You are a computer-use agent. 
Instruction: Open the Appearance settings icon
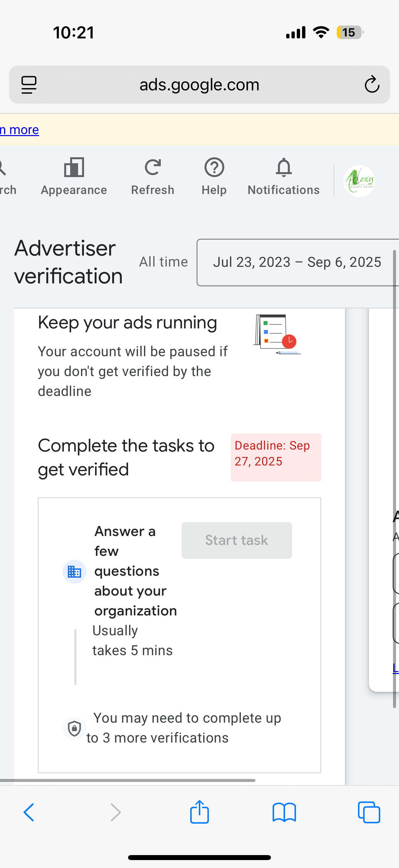[74, 168]
